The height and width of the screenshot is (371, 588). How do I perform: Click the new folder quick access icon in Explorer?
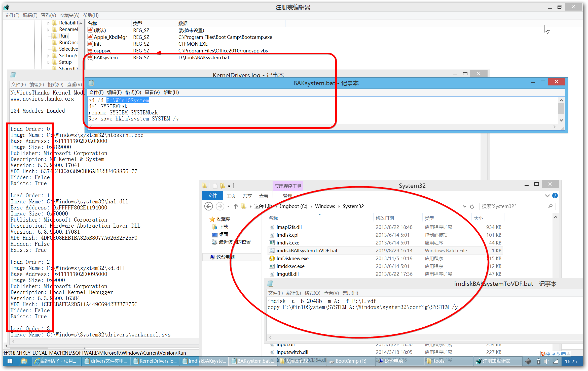223,186
